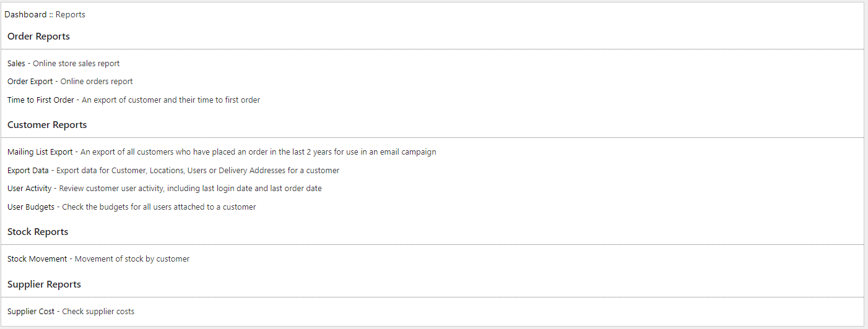
Task: Click the Dashboard breadcrumb link
Action: pyautogui.click(x=25, y=14)
